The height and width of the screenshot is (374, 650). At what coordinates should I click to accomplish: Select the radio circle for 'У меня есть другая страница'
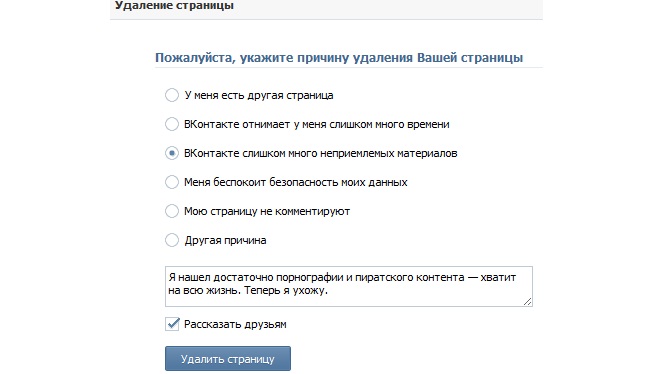[172, 95]
